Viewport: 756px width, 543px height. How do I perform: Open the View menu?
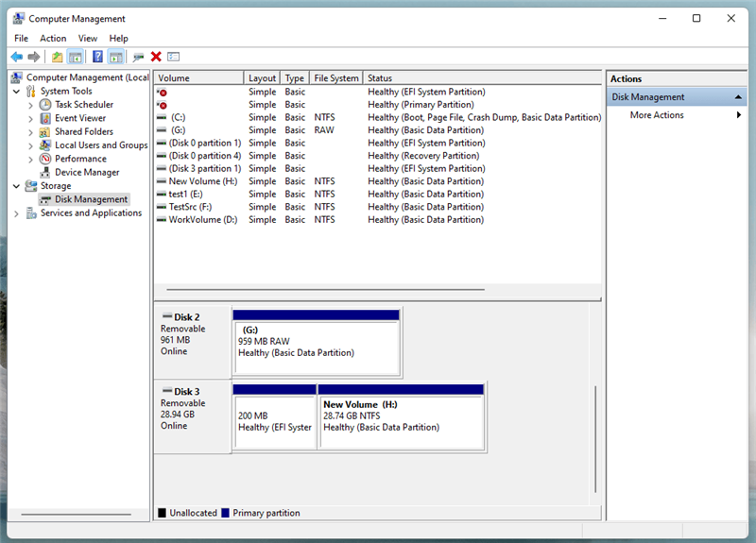88,38
